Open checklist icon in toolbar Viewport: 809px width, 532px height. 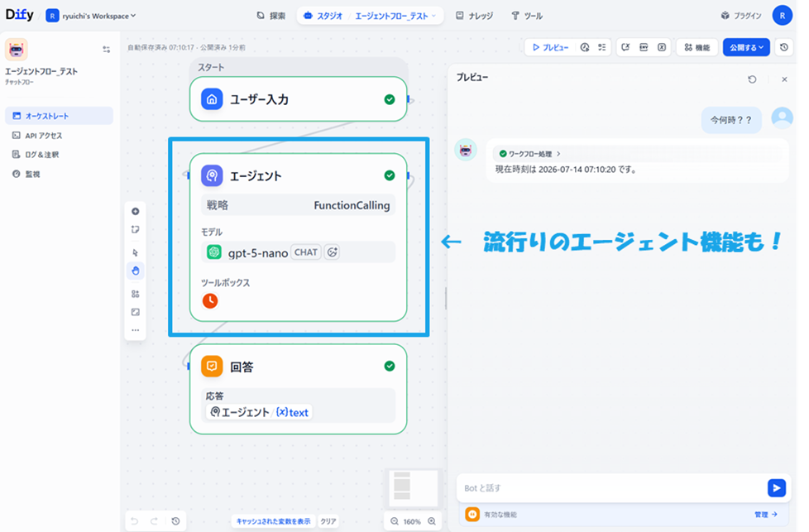(602, 47)
